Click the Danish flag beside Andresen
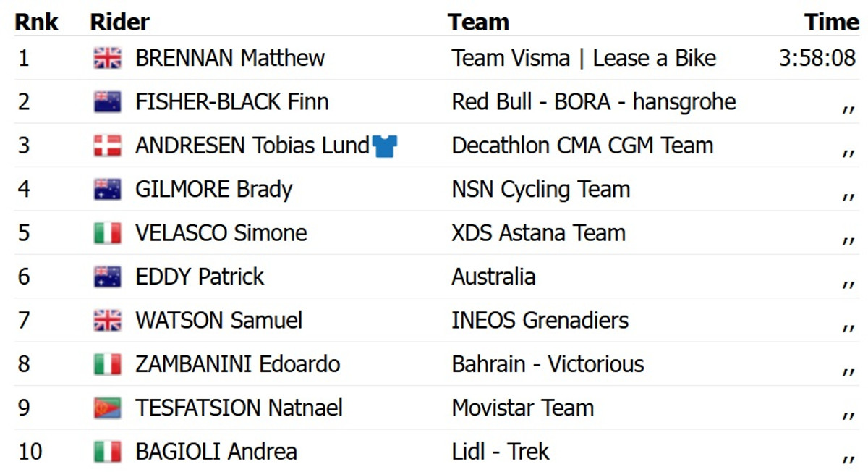This screenshot has height=472, width=868. 107,146
